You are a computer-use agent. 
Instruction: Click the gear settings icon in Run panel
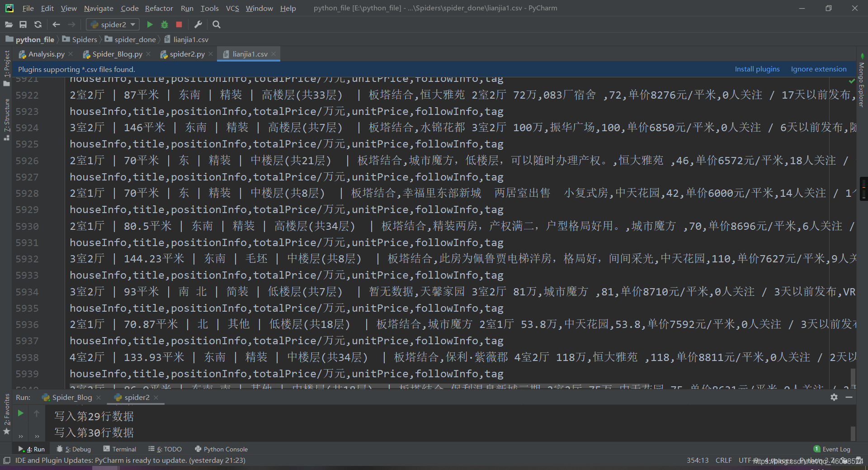[x=833, y=397]
